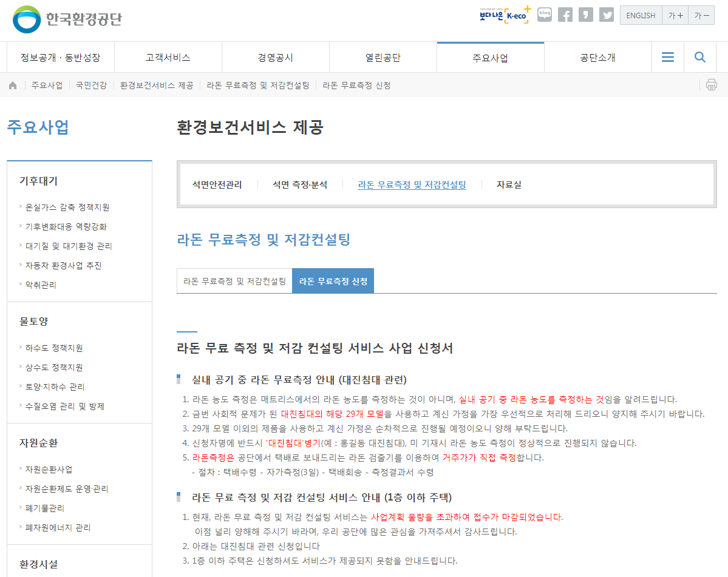Open the 고객서비스 main menu
Image resolution: width=728 pixels, height=577 pixels.
coord(168,58)
